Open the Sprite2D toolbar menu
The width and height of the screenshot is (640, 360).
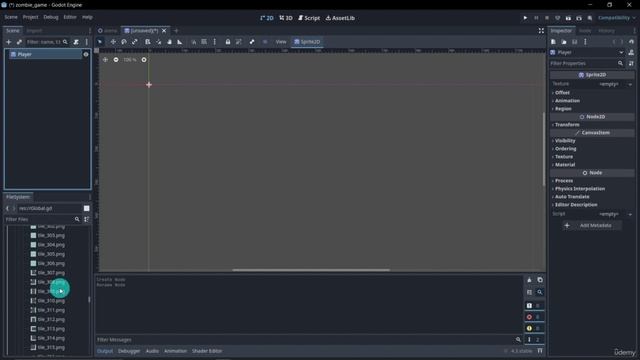click(307, 42)
